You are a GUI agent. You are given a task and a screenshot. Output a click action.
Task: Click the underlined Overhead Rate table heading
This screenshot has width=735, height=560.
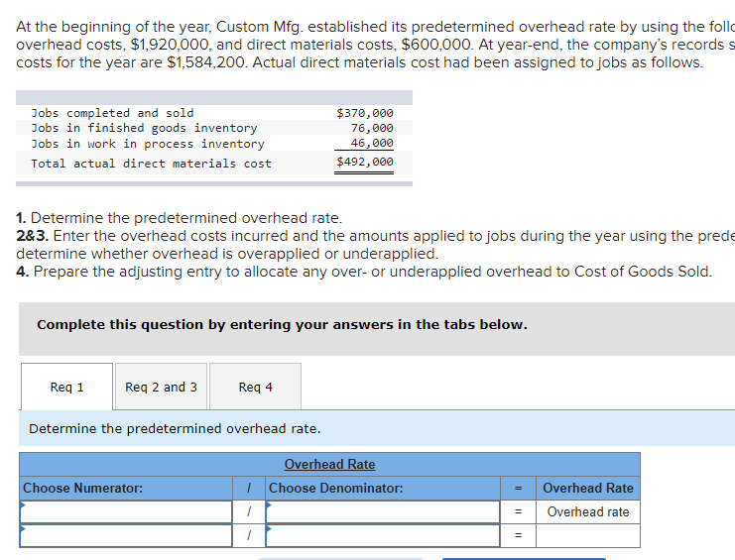pos(329,464)
